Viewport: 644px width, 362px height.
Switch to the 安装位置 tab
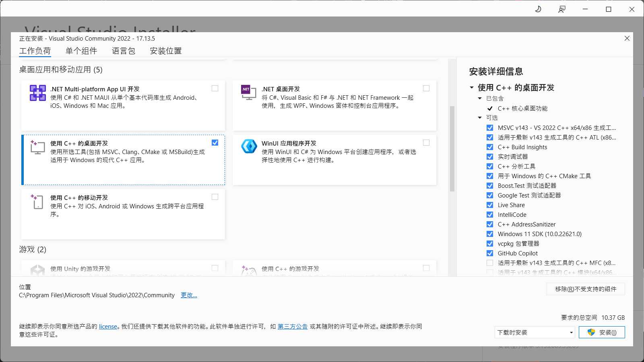coord(166,51)
